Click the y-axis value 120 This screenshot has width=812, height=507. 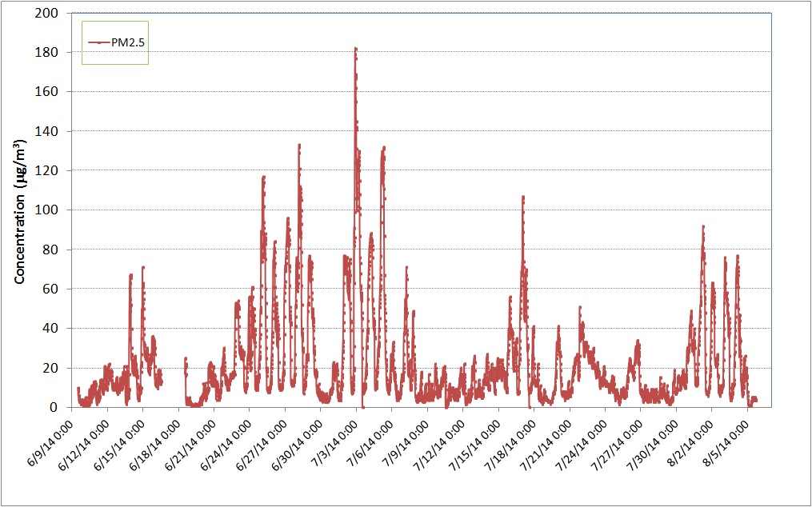click(x=46, y=171)
